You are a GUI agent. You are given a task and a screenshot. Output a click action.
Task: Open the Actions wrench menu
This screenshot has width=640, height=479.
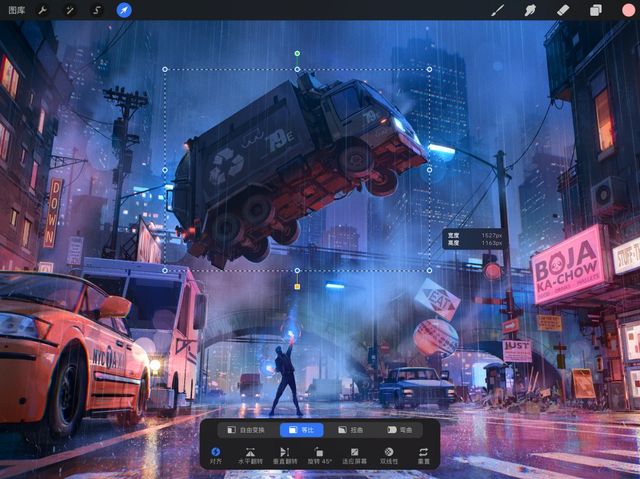(43, 10)
